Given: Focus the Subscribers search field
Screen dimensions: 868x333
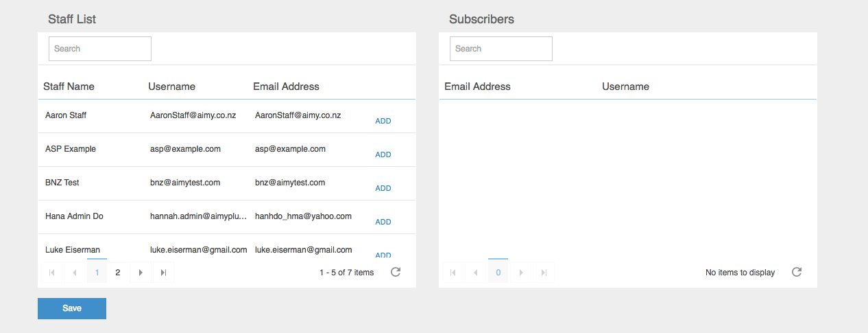Looking at the screenshot, I should pos(501,49).
